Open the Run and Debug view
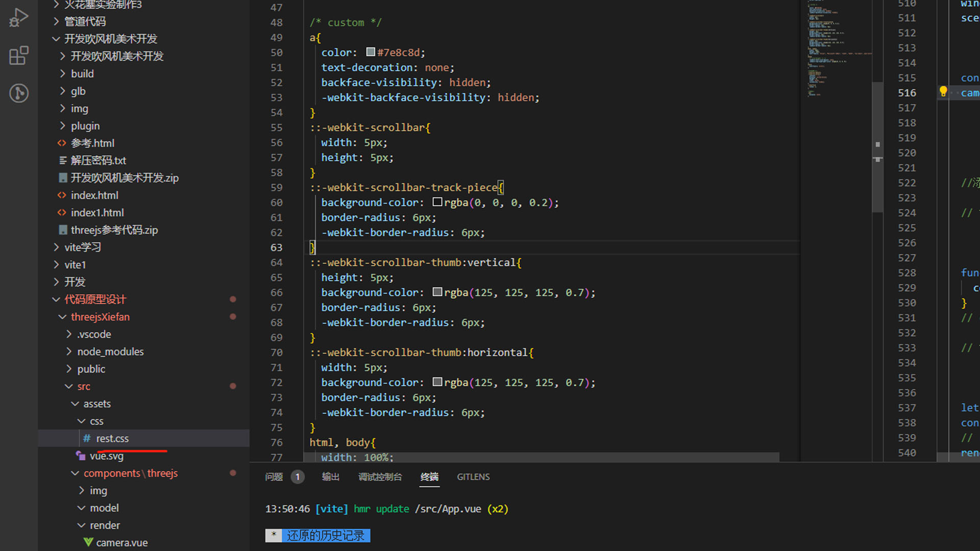This screenshot has width=980, height=551. pos(18,18)
